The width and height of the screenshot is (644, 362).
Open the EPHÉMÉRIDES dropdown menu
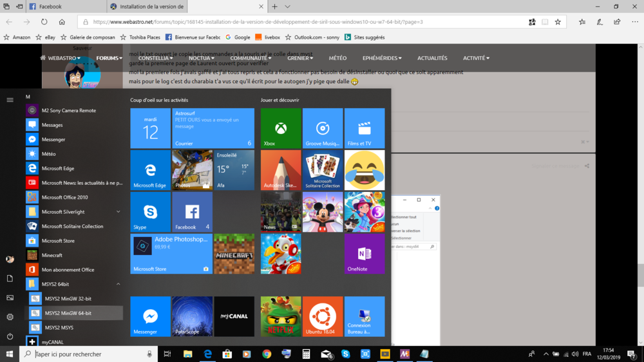coord(382,59)
